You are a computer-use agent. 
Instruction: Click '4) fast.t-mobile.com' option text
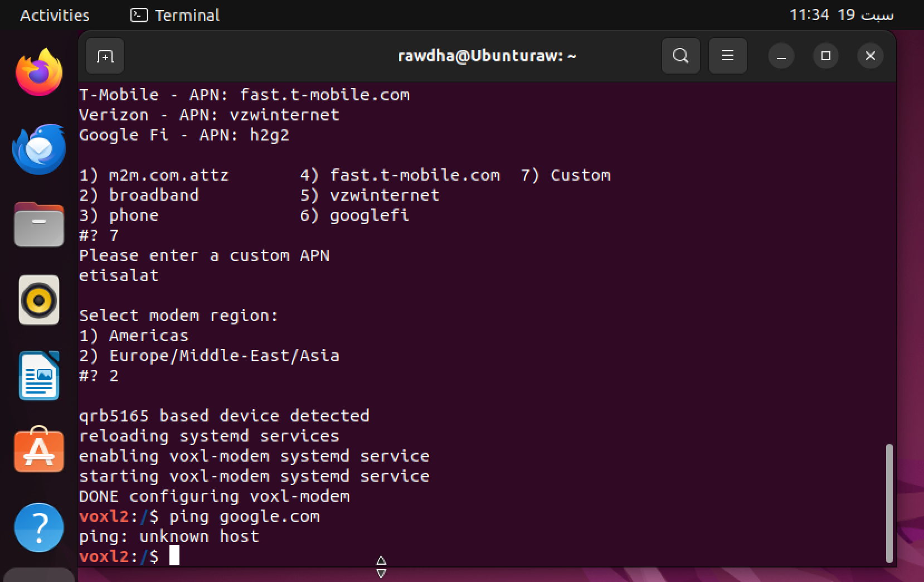tap(400, 175)
